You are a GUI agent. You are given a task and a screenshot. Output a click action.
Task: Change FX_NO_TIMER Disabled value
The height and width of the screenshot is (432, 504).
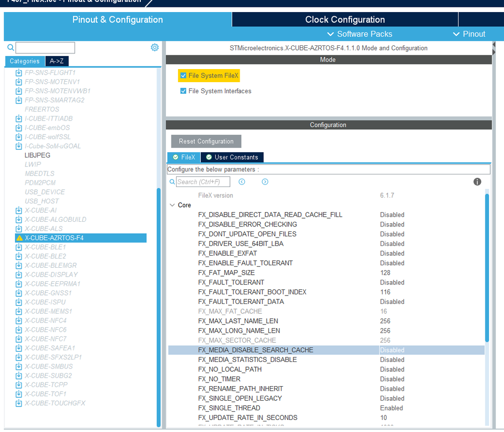point(392,379)
